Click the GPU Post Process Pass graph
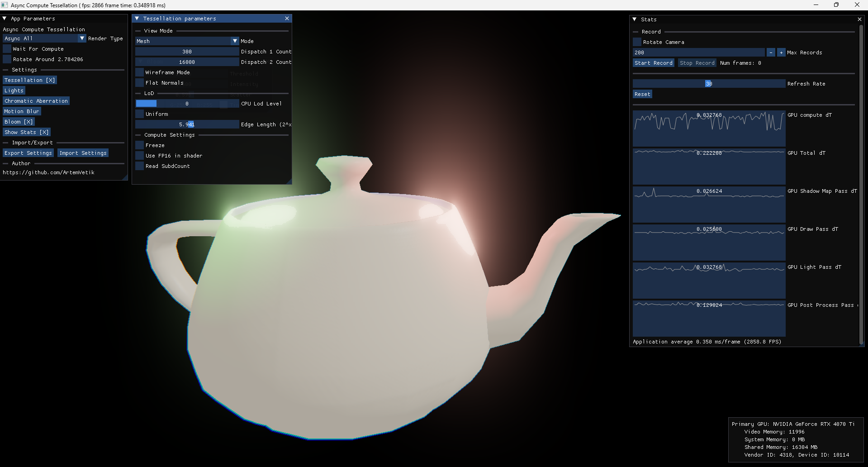Viewport: 868px width, 467px height. click(709, 318)
